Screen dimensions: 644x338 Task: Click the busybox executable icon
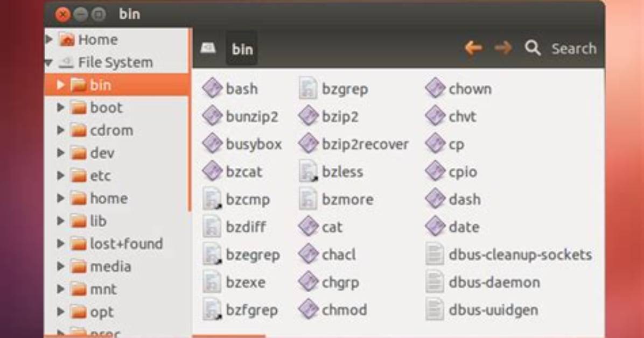(212, 144)
